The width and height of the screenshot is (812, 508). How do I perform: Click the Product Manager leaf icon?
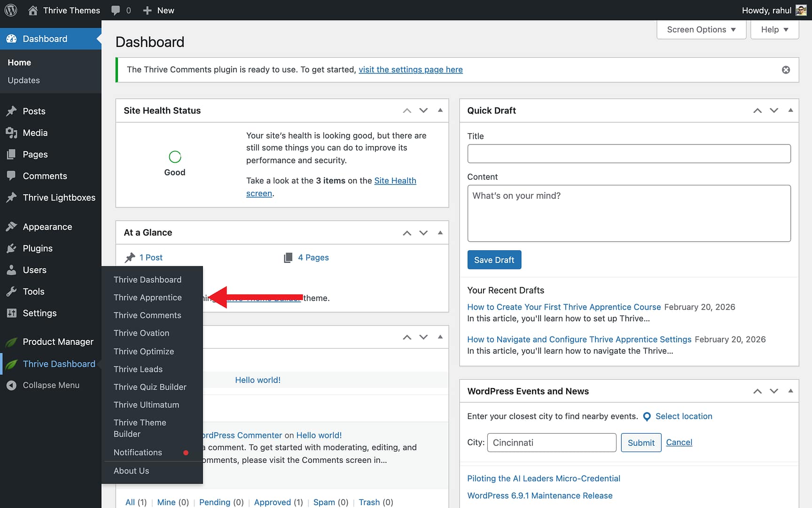11,342
